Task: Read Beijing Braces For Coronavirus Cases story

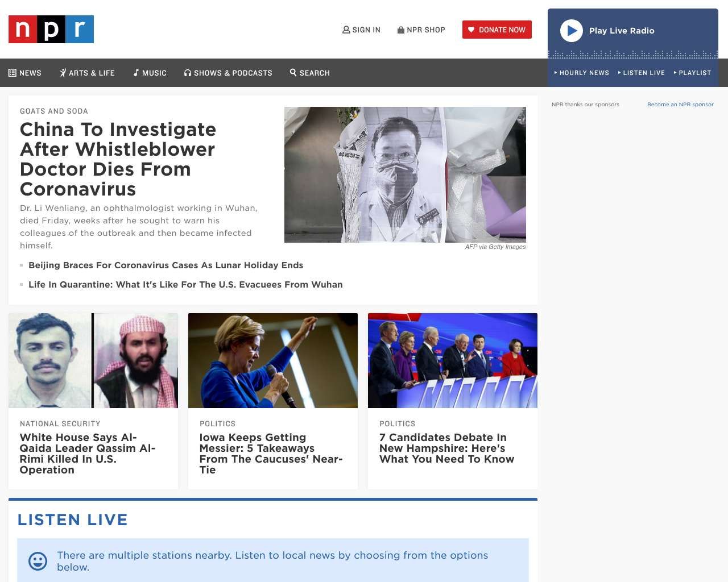Action: tap(166, 265)
